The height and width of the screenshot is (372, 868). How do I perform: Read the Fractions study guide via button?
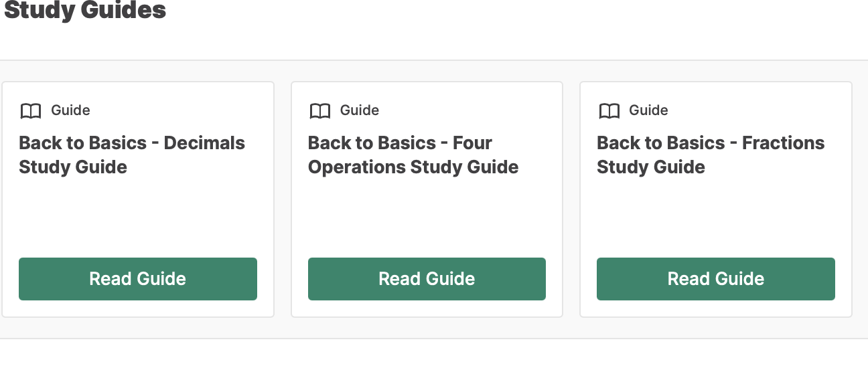click(716, 279)
